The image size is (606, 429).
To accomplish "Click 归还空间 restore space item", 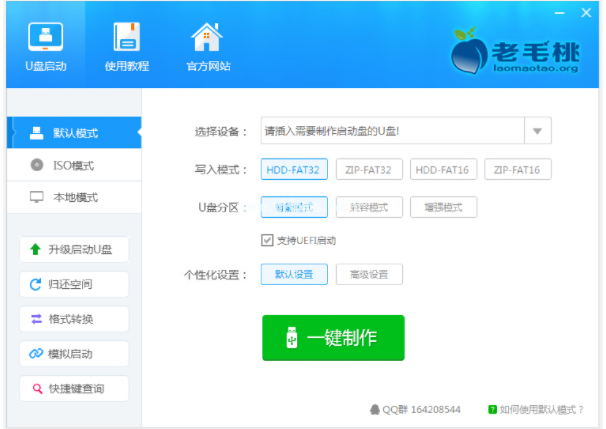I will [x=74, y=284].
